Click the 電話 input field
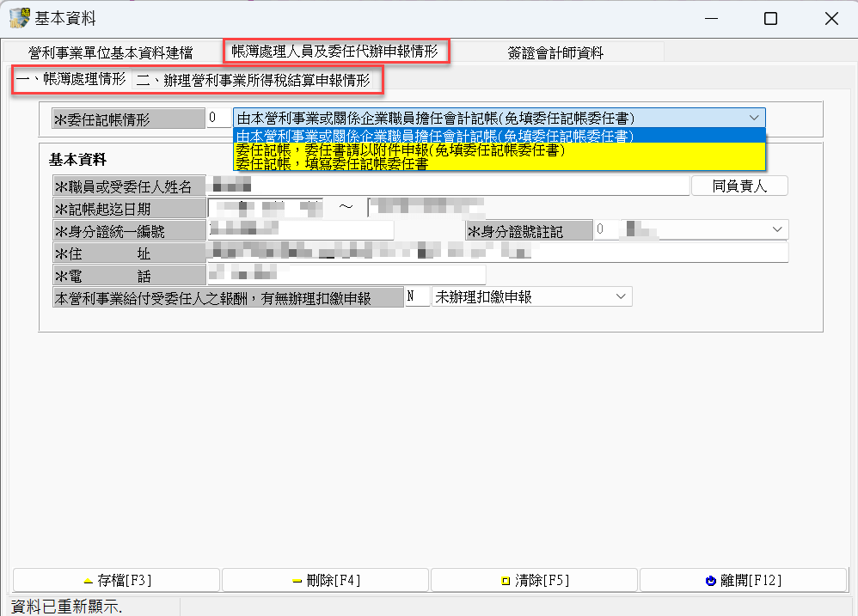 tap(346, 275)
